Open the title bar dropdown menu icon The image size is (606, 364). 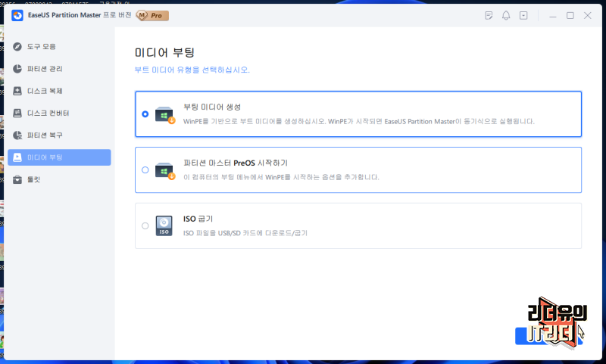[x=523, y=15]
